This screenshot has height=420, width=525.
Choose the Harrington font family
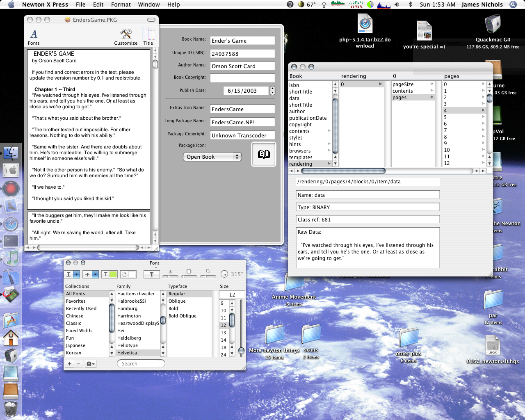[138, 316]
